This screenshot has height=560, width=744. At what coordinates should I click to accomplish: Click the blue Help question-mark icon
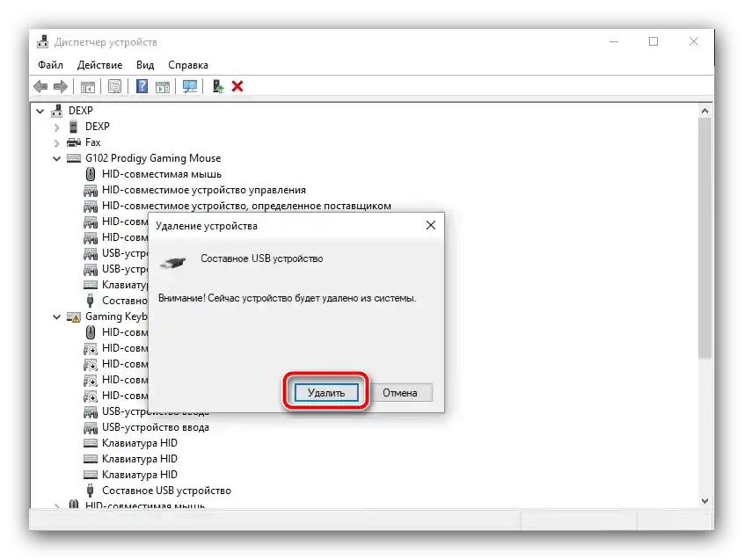(142, 86)
